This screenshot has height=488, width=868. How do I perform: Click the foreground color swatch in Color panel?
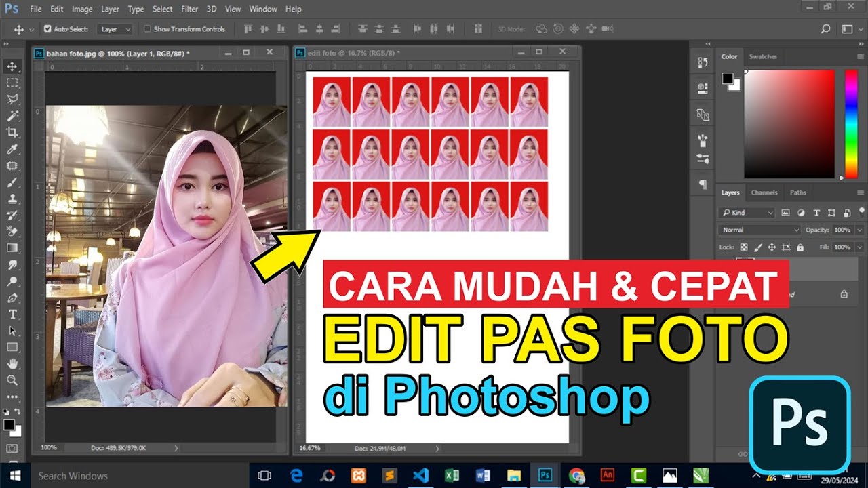(728, 78)
